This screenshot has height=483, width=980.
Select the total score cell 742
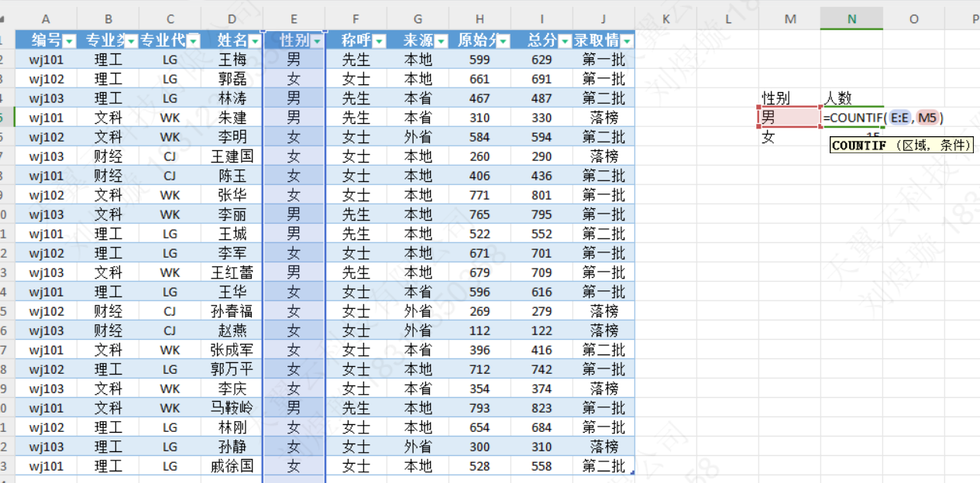coord(542,369)
